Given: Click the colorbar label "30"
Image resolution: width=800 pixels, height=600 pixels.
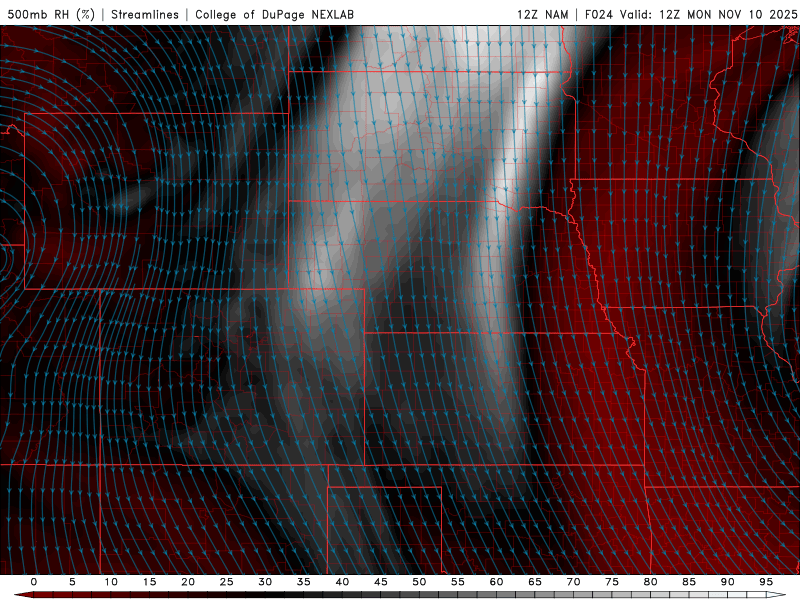Looking at the screenshot, I should [265, 582].
